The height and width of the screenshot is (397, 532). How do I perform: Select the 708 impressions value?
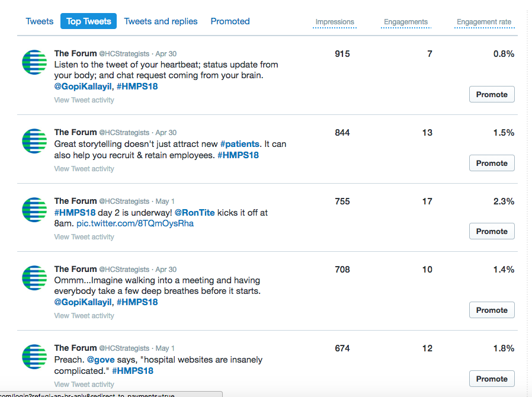(342, 270)
